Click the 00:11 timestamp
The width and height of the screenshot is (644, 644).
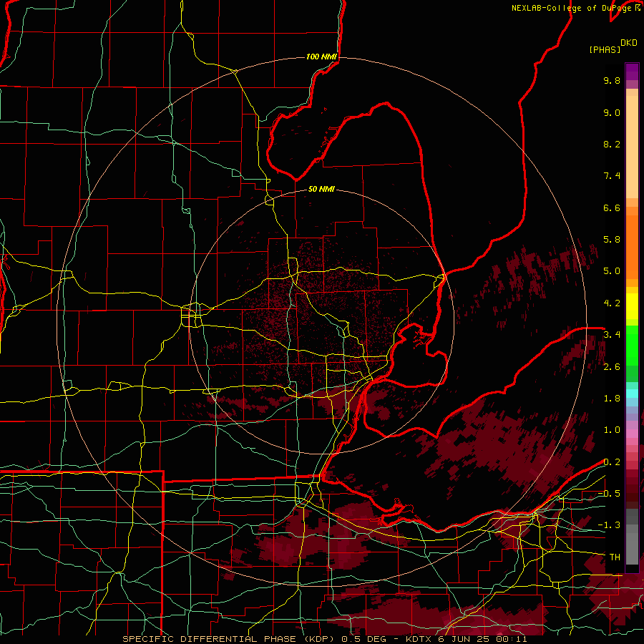click(511, 639)
